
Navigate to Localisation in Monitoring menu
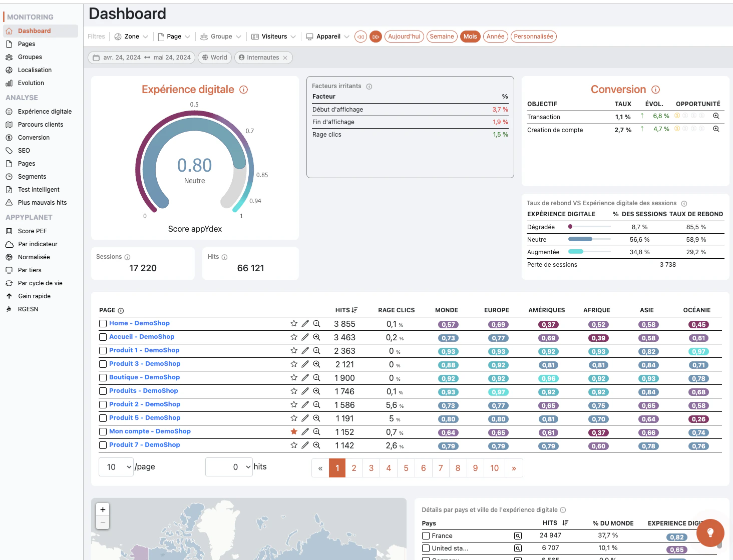pos(35,70)
